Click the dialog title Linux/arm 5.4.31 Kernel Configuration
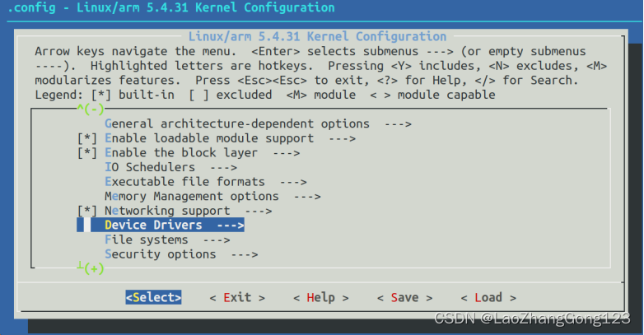The height and width of the screenshot is (335, 644). point(318,36)
